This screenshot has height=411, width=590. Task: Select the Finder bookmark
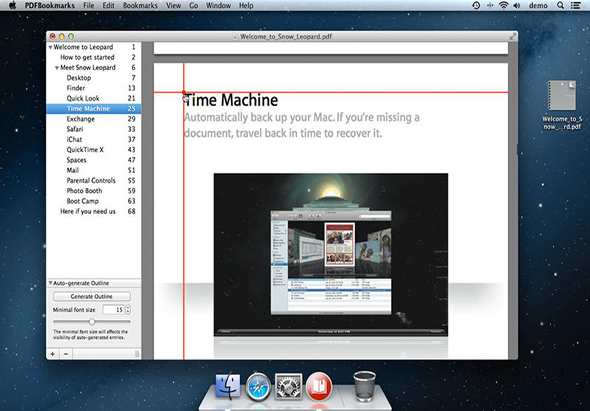[93, 88]
